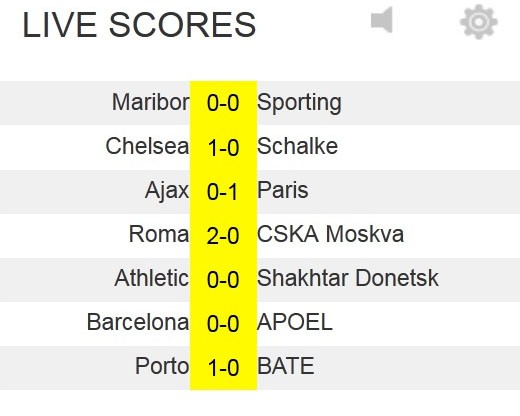Click the Maribor team name

point(151,102)
